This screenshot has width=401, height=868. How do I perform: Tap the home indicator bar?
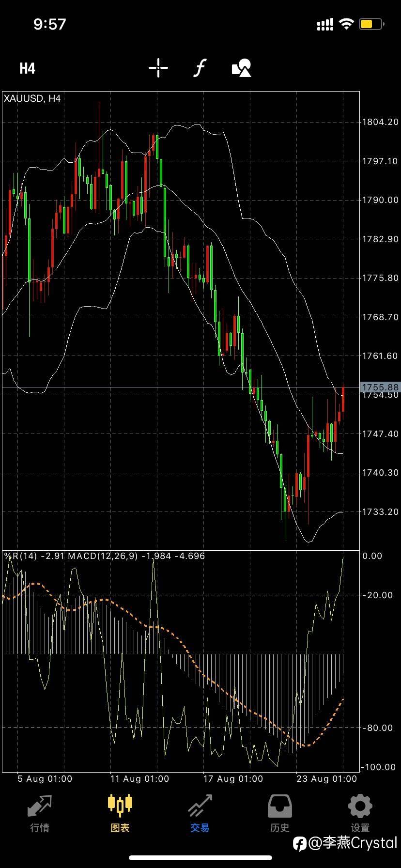[200, 857]
